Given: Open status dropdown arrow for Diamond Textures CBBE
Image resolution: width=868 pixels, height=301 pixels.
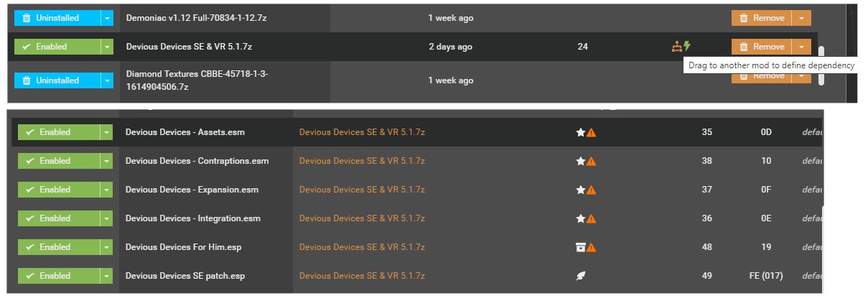Looking at the screenshot, I should 107,80.
